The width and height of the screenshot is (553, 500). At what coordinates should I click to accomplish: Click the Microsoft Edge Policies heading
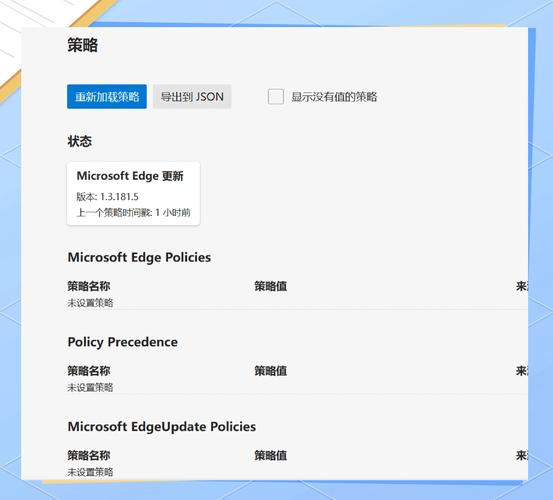(x=139, y=257)
